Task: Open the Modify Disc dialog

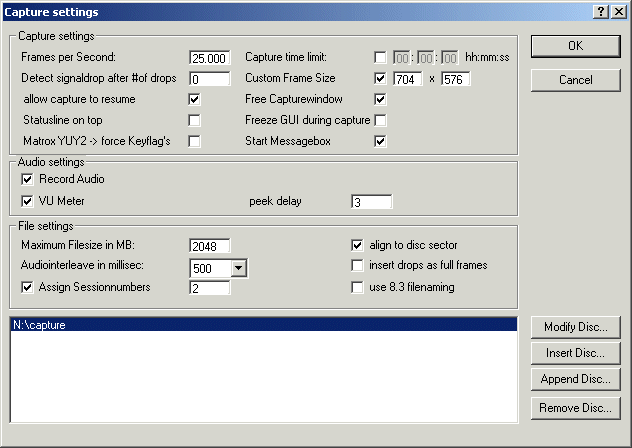Action: pyautogui.click(x=575, y=327)
